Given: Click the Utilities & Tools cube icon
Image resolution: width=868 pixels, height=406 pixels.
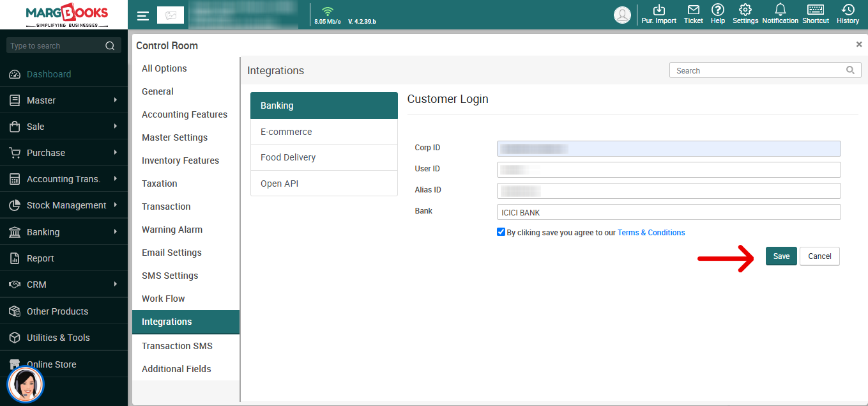Looking at the screenshot, I should click(15, 338).
